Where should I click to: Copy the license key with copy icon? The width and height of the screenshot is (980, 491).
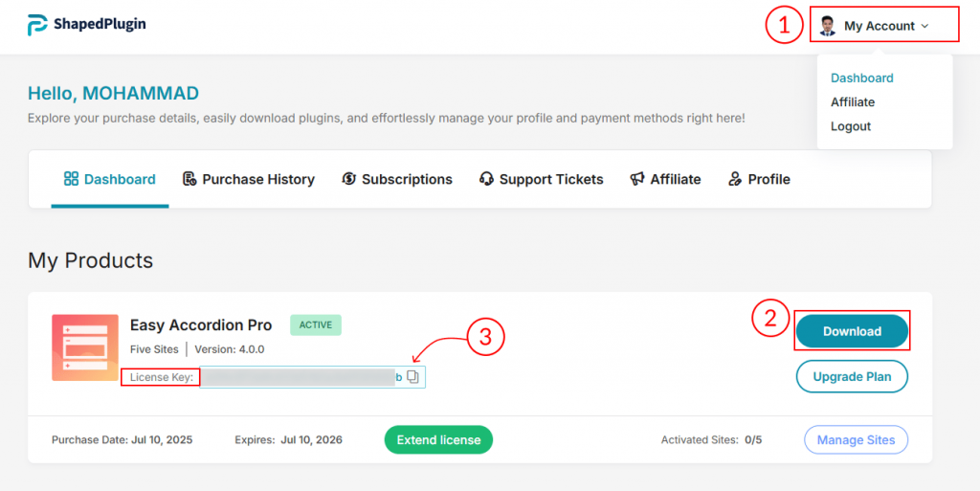pyautogui.click(x=413, y=377)
